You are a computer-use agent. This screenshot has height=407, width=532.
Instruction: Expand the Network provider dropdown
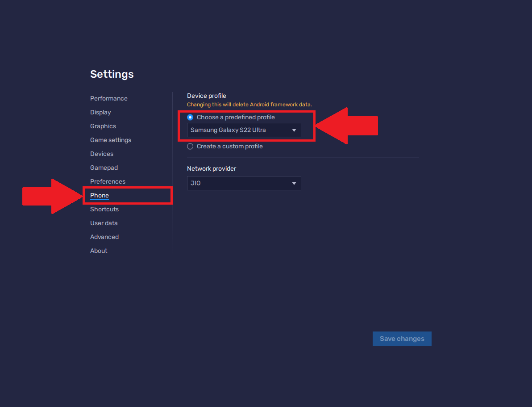(244, 183)
